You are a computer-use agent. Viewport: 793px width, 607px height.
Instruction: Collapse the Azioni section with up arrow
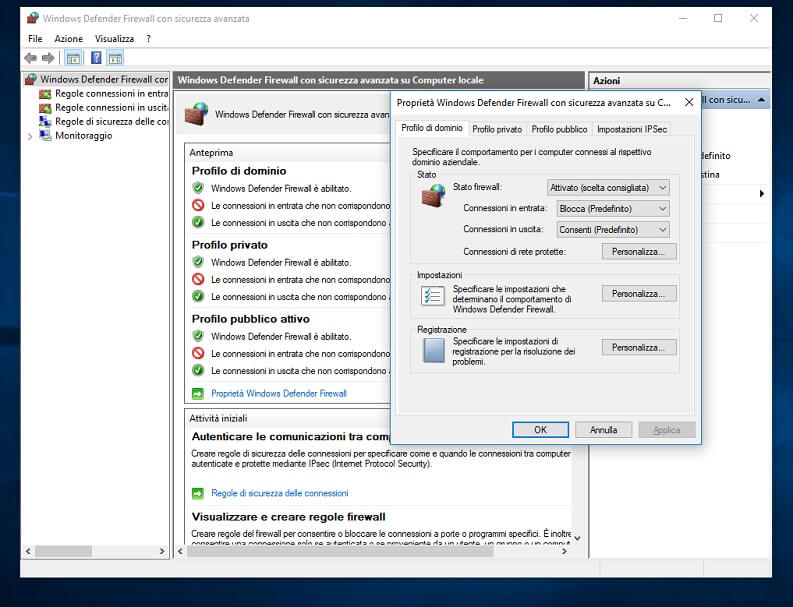click(761, 100)
